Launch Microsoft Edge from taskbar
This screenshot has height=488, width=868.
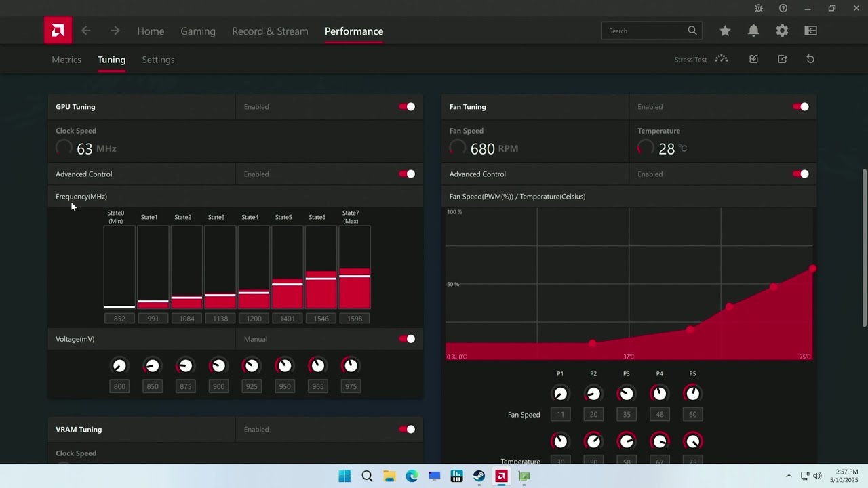(x=412, y=476)
